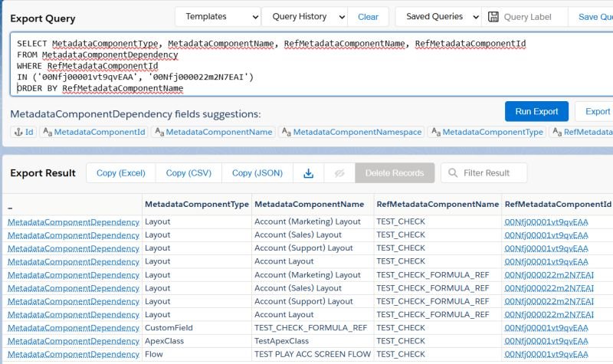This screenshot has height=364, width=613.
Task: Insert the Id field suggestion
Action: [24, 132]
